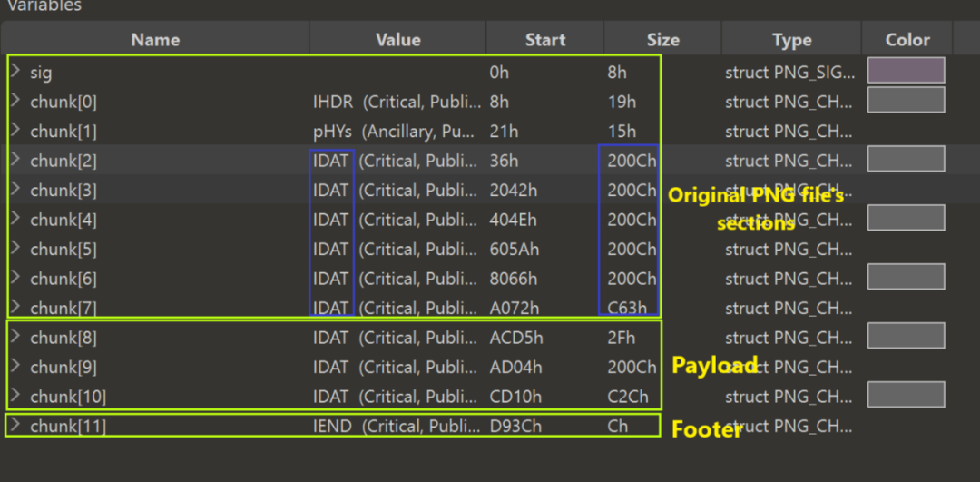Expand the chunk[0] IHDR row
The height and width of the screenshot is (482, 980).
[16, 101]
